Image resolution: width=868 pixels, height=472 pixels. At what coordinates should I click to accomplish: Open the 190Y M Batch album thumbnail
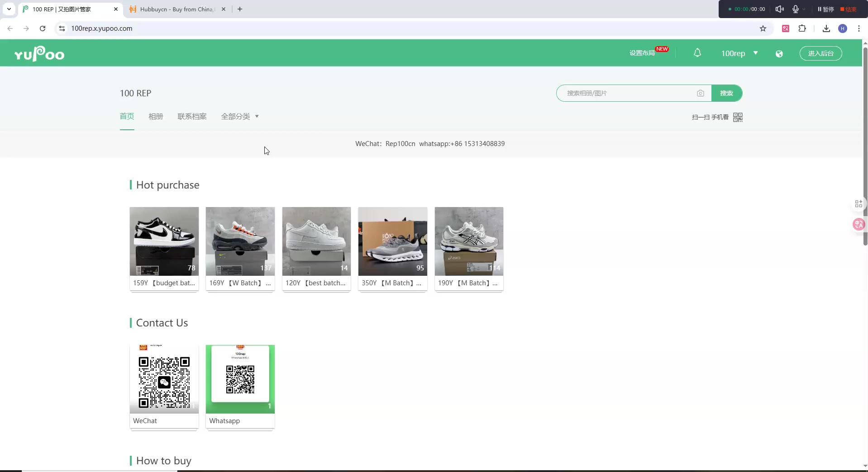tap(469, 241)
